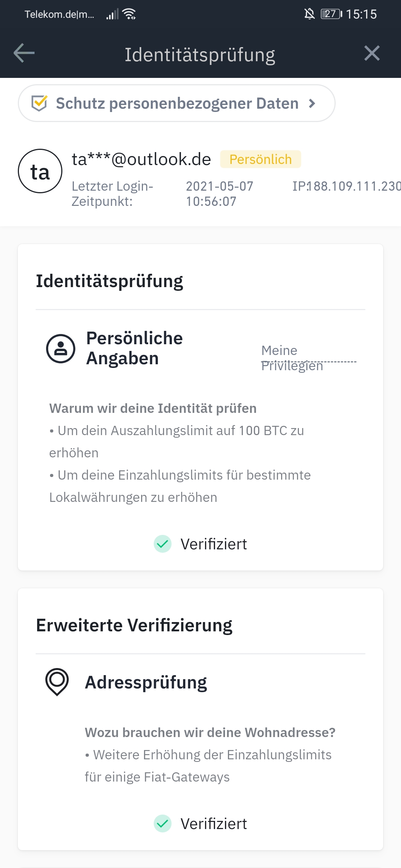Open the Adressprüfung heading
The height and width of the screenshot is (868, 401).
[146, 683]
